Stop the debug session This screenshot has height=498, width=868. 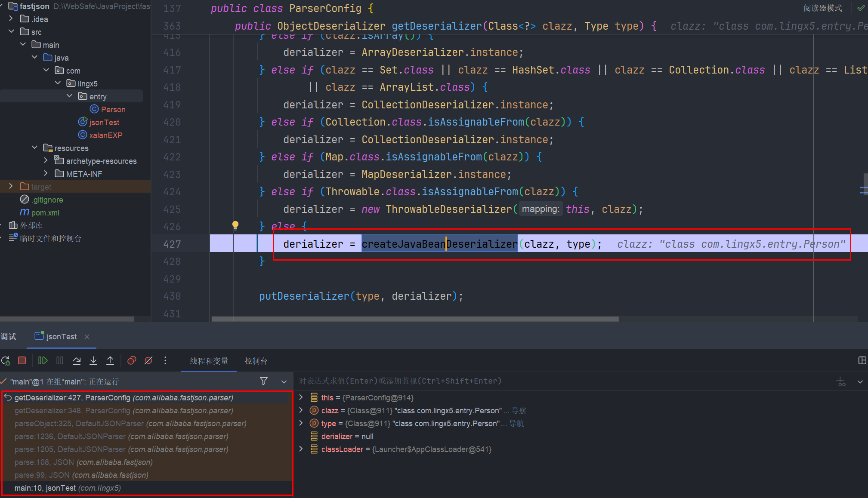[22, 361]
